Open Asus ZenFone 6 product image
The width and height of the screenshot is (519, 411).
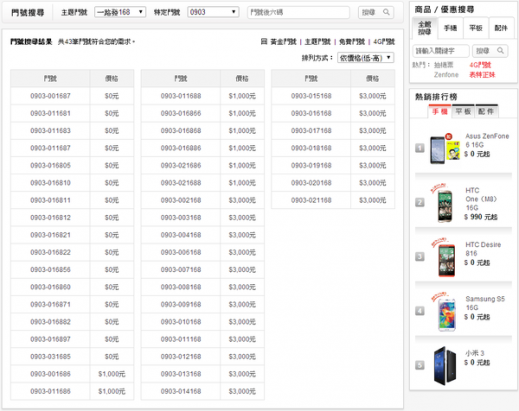tap(445, 148)
